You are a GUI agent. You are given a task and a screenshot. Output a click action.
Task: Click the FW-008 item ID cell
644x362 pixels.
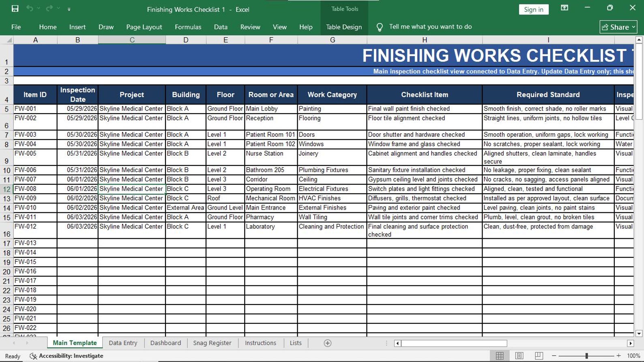point(35,189)
